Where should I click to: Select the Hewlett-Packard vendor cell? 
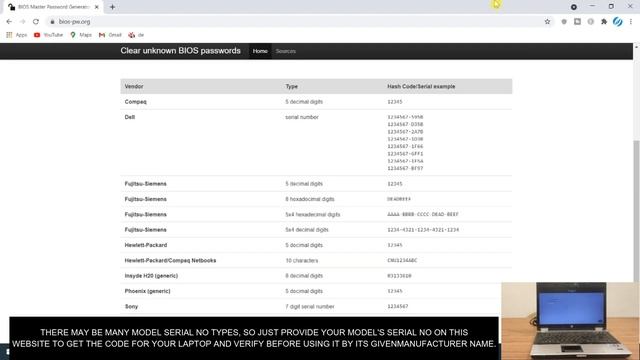146,245
